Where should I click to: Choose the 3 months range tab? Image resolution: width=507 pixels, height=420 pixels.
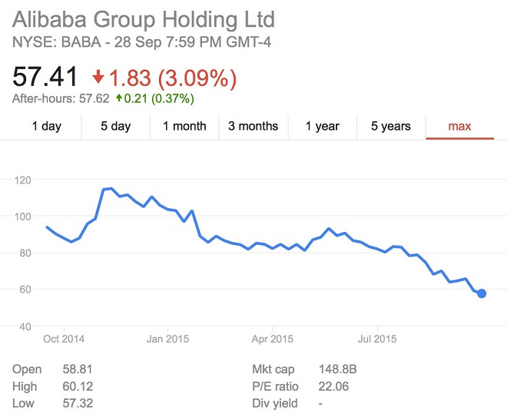[x=253, y=127]
